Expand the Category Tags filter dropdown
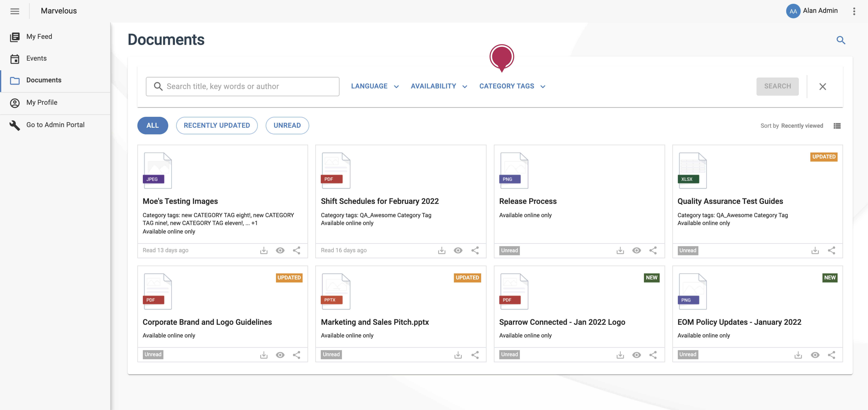 (512, 86)
